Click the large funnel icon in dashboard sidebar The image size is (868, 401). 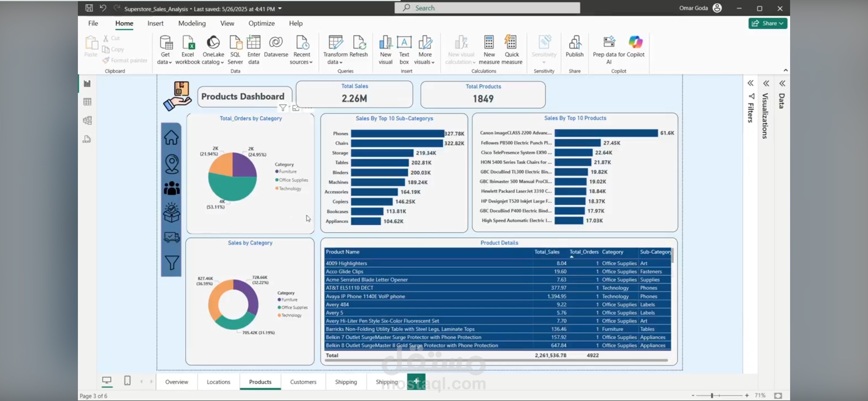(x=172, y=263)
